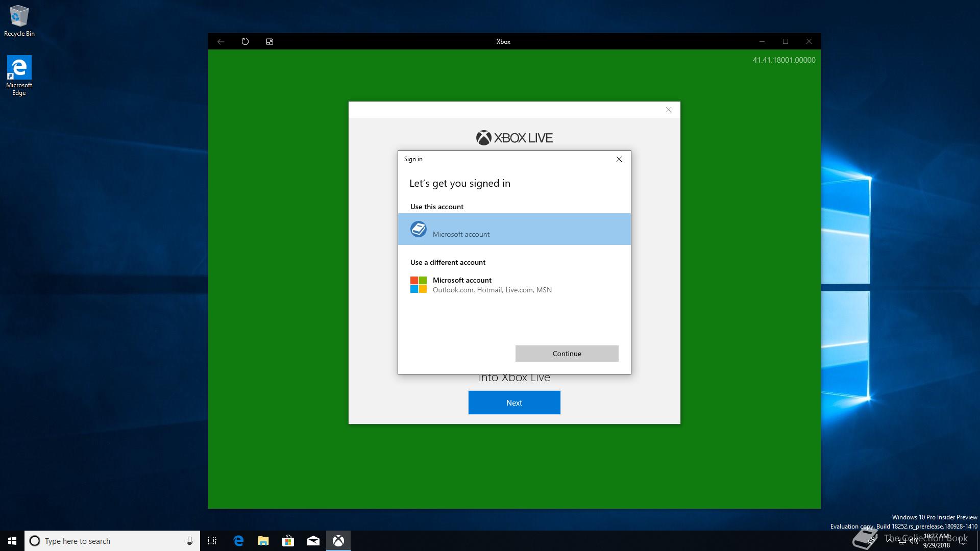Open Task View from taskbar
980x551 pixels.
212,541
